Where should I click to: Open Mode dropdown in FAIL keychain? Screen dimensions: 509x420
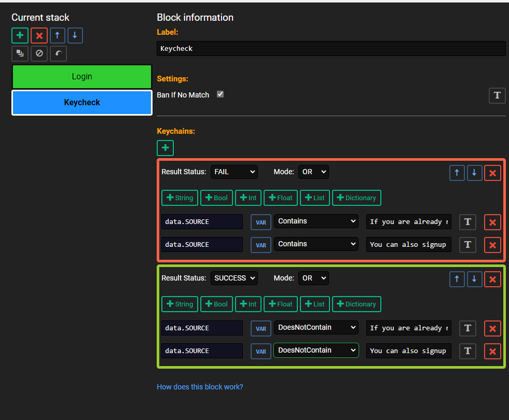pyautogui.click(x=313, y=172)
